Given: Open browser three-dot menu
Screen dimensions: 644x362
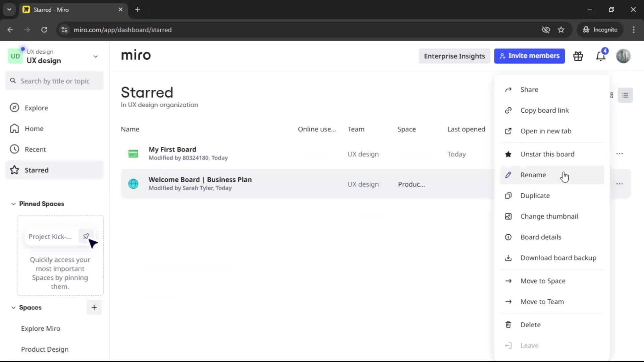Looking at the screenshot, I should 634,30.
